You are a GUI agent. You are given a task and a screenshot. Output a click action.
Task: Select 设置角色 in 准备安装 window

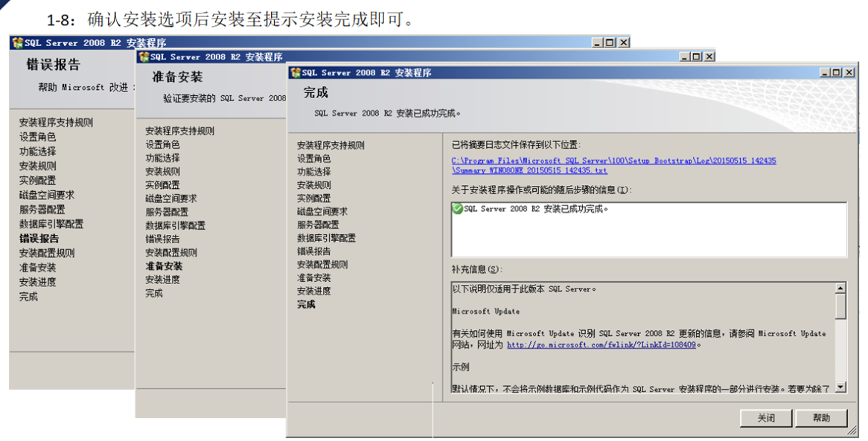click(162, 144)
